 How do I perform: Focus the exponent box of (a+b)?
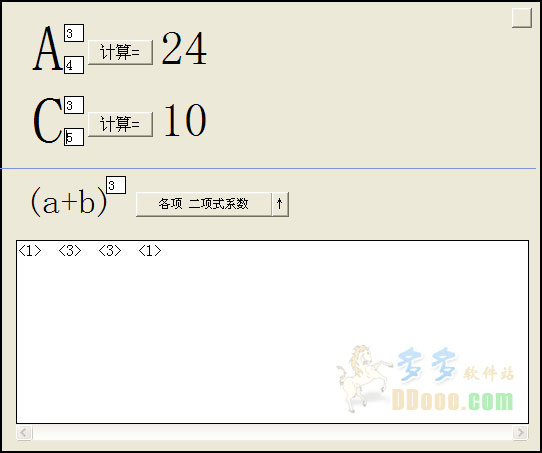116,185
